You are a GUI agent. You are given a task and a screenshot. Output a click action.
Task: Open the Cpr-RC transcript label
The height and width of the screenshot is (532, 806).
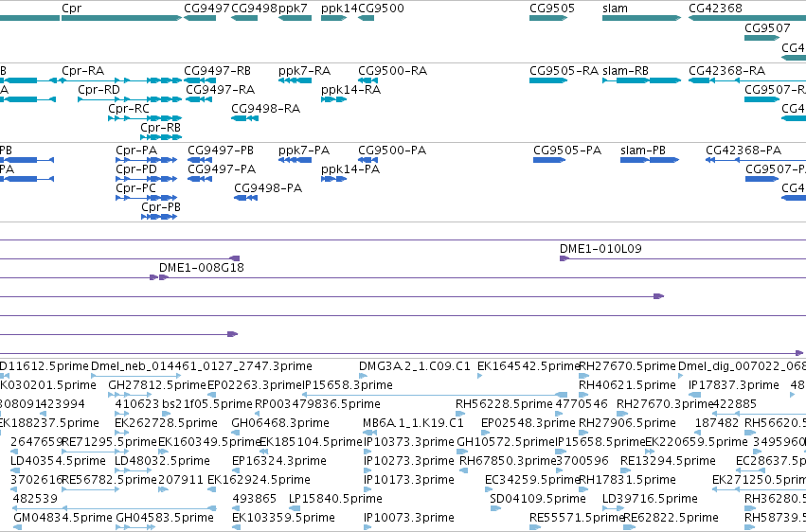(x=129, y=108)
